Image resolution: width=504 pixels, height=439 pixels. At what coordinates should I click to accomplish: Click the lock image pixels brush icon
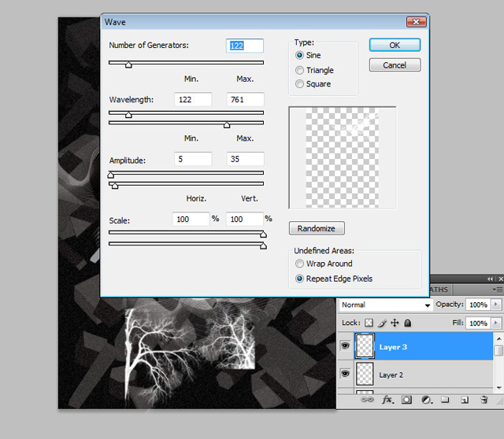383,323
